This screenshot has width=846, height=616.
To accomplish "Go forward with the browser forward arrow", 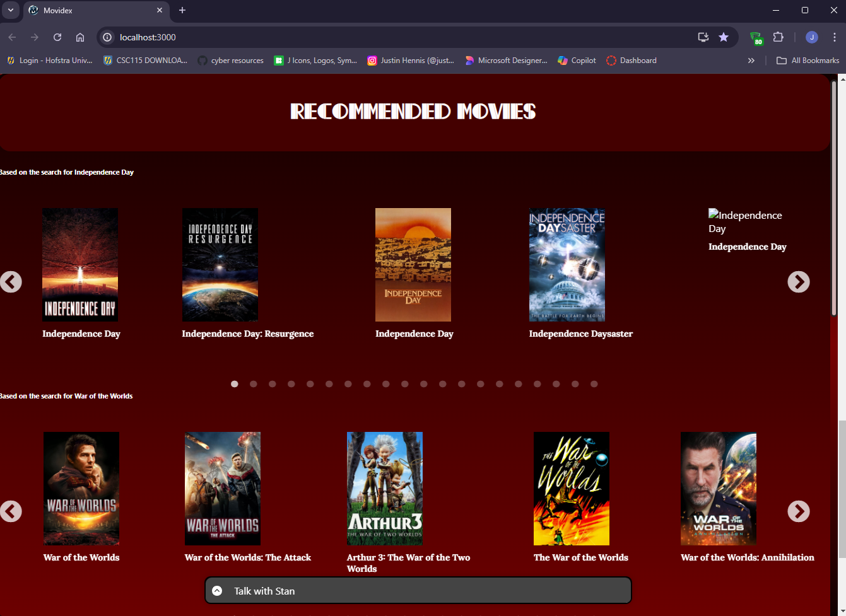I will click(x=35, y=37).
